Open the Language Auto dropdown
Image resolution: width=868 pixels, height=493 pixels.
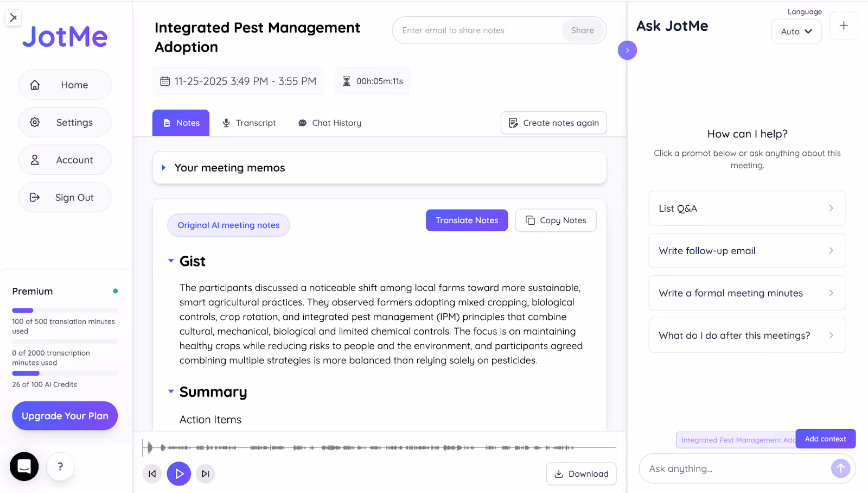pyautogui.click(x=796, y=31)
